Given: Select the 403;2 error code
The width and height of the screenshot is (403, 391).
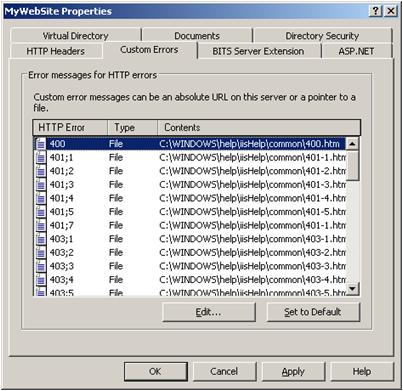Looking at the screenshot, I should 62,253.
